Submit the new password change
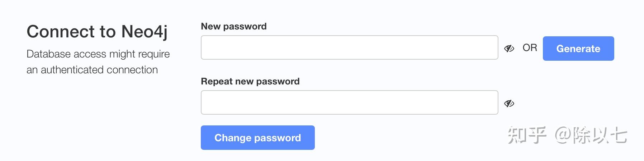 257,138
